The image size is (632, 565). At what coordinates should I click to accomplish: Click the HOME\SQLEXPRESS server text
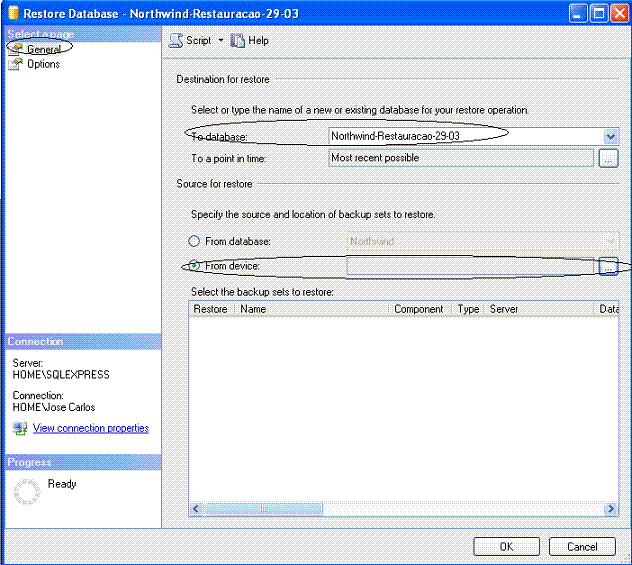tap(61, 375)
